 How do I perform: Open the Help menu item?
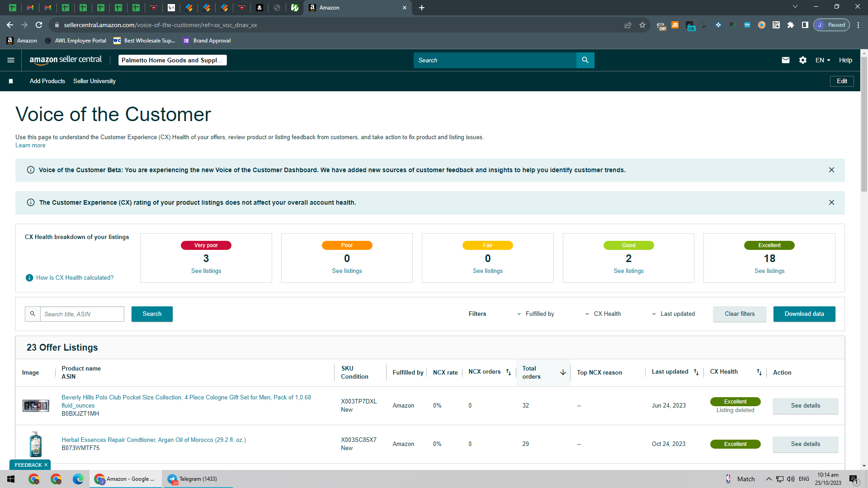[845, 60]
